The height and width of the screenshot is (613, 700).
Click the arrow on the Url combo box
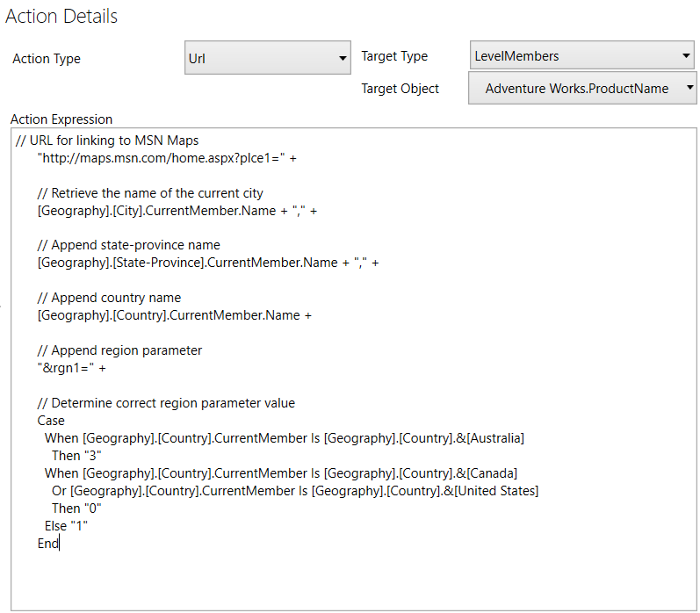[343, 58]
